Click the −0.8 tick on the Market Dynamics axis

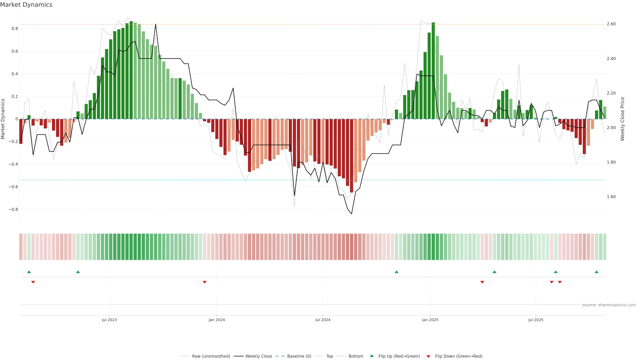pos(13,209)
